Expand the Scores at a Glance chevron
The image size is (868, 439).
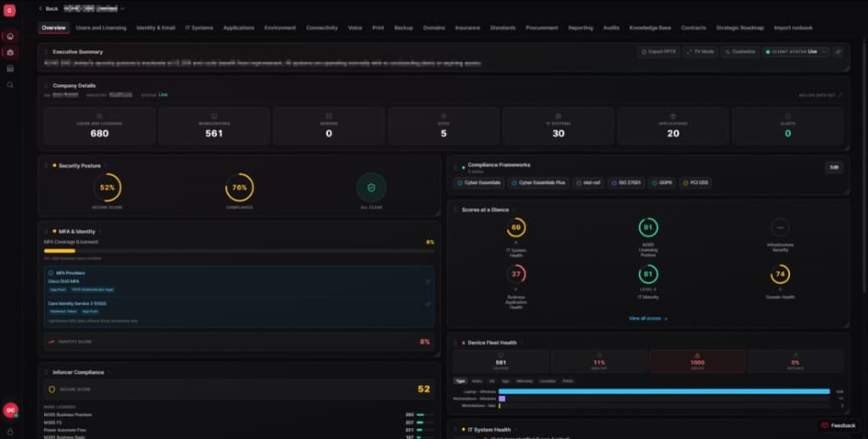click(514, 210)
